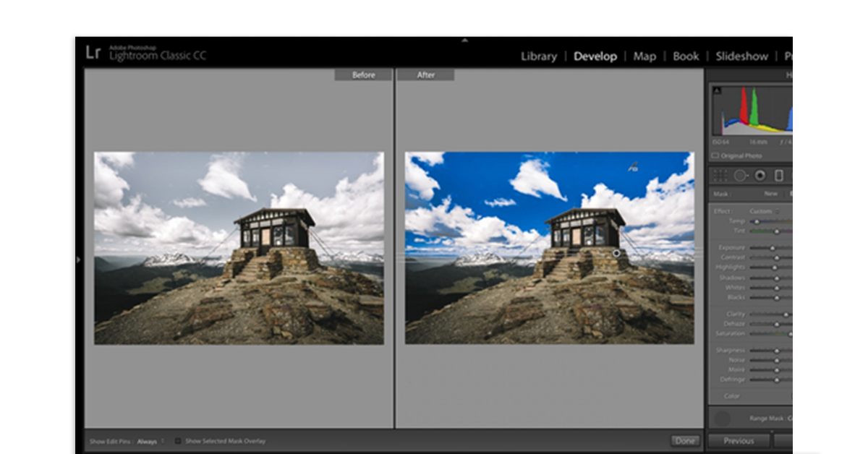
Task: Click the Before view label
Action: point(363,75)
